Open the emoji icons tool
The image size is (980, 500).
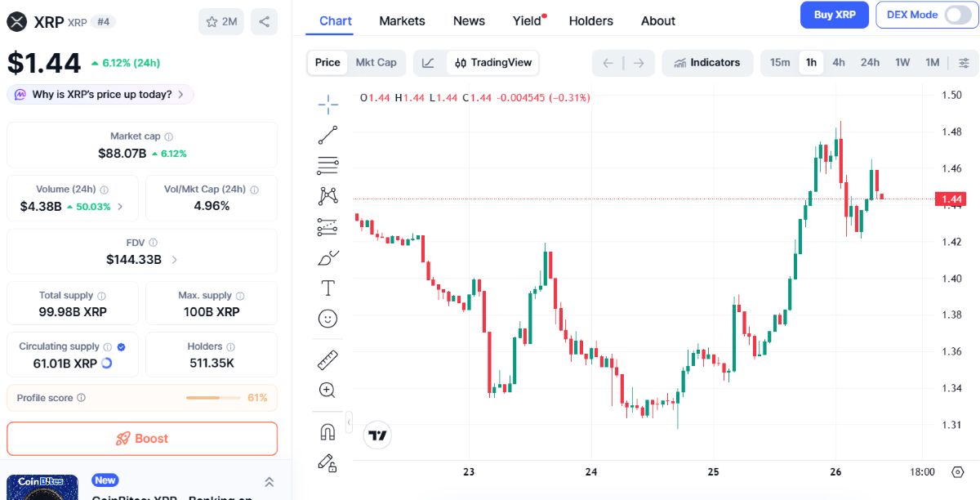coord(327,319)
